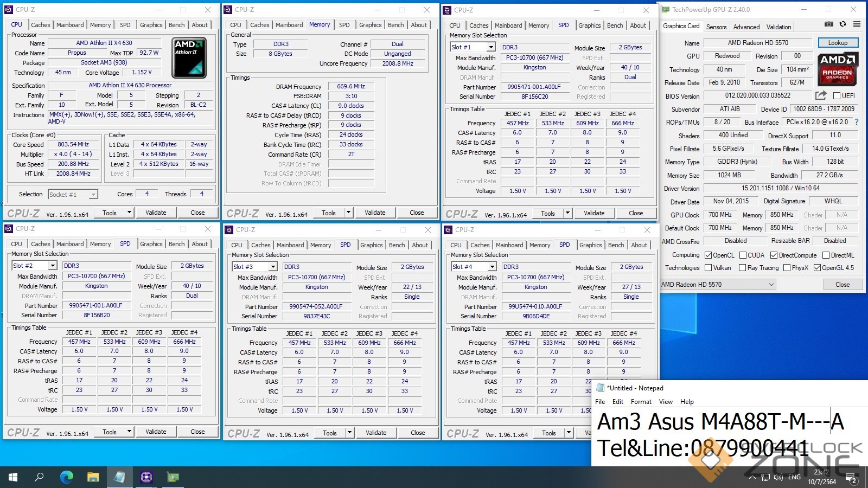
Task: Open the Slot #3 memory slot dropdown
Action: pyautogui.click(x=272, y=267)
